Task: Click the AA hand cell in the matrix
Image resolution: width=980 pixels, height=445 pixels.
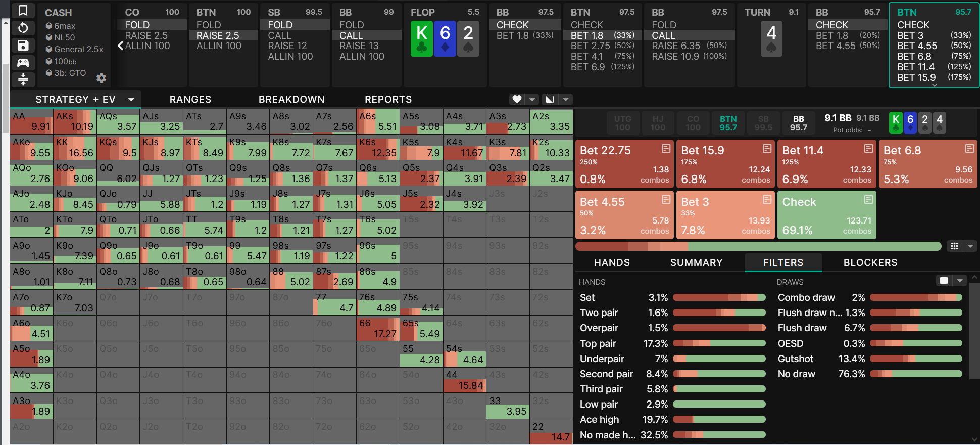Action: [x=31, y=121]
